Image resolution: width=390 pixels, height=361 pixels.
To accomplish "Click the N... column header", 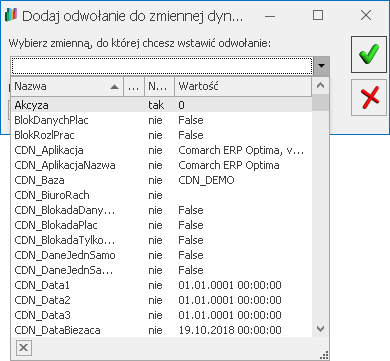I will pyautogui.click(x=159, y=87).
